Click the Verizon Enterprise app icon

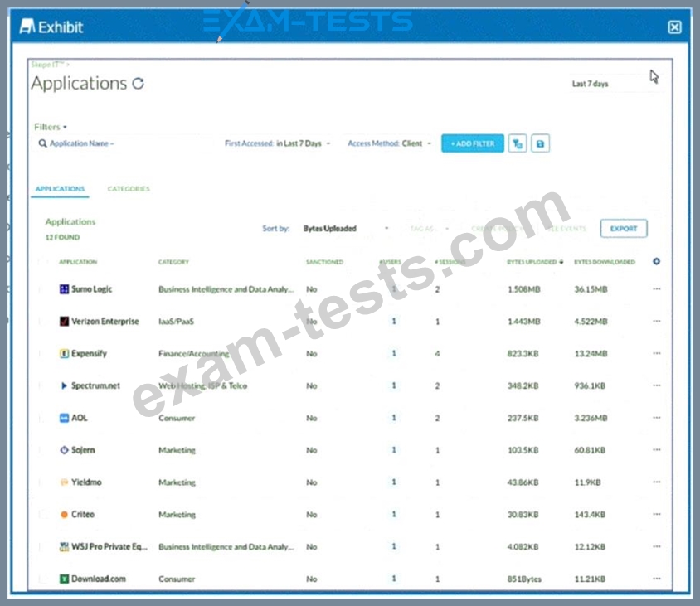(x=65, y=322)
